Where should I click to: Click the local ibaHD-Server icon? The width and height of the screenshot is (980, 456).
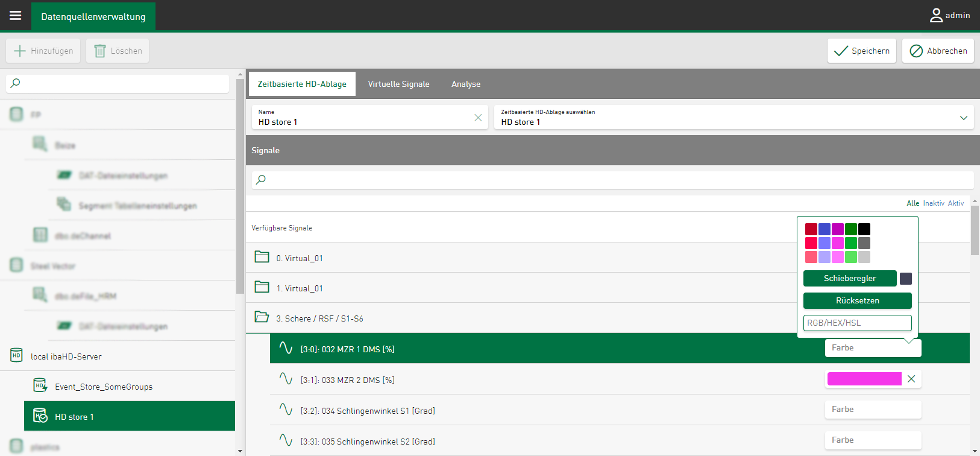point(17,356)
